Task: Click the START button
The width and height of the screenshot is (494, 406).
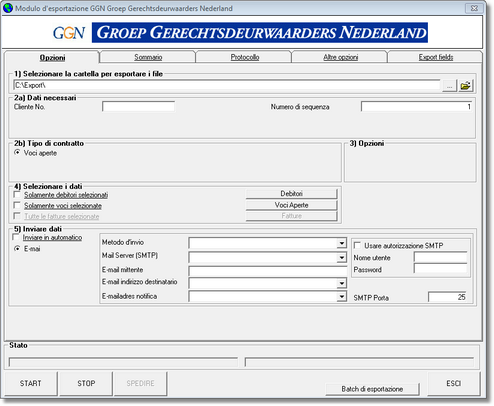Action: pyautogui.click(x=31, y=383)
